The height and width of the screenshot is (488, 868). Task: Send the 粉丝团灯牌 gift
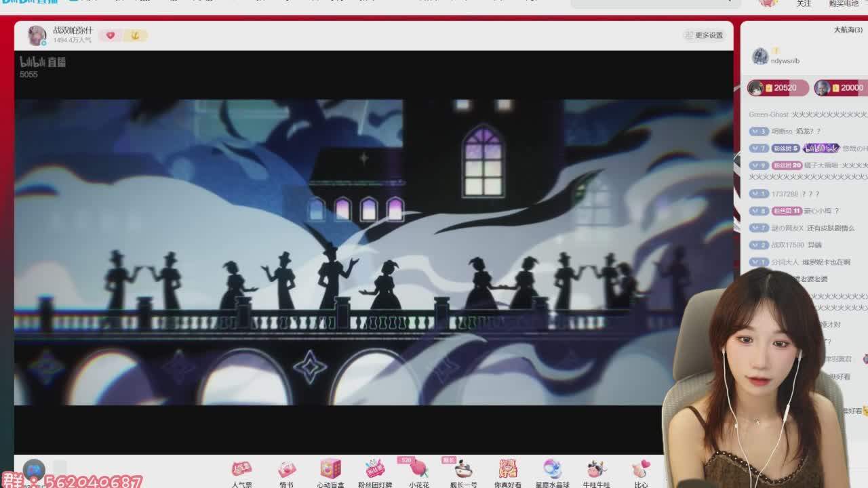[375, 474]
